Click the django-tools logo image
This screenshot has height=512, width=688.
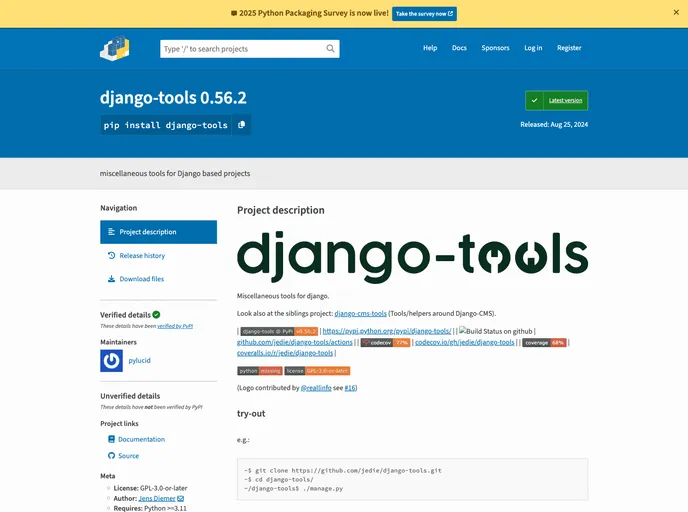pos(412,256)
